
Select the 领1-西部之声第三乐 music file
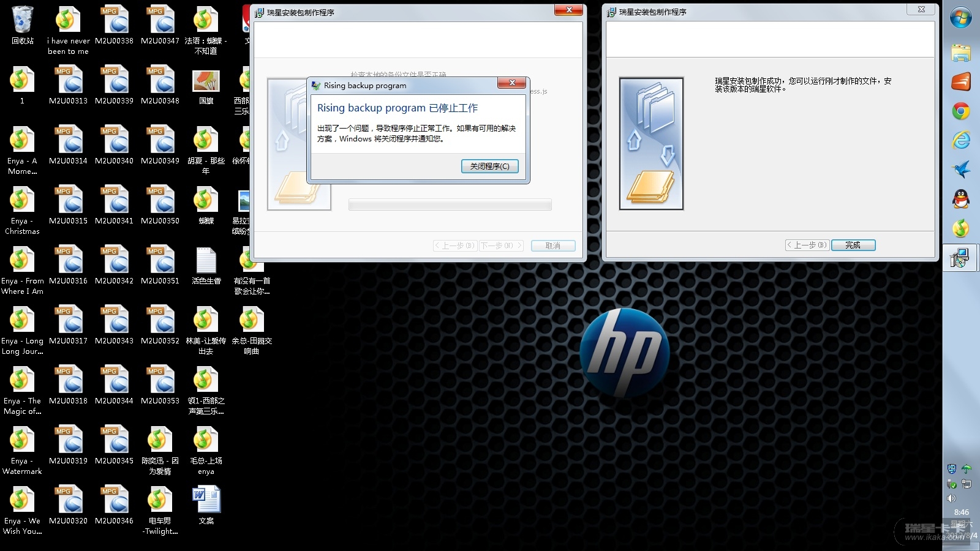click(206, 391)
